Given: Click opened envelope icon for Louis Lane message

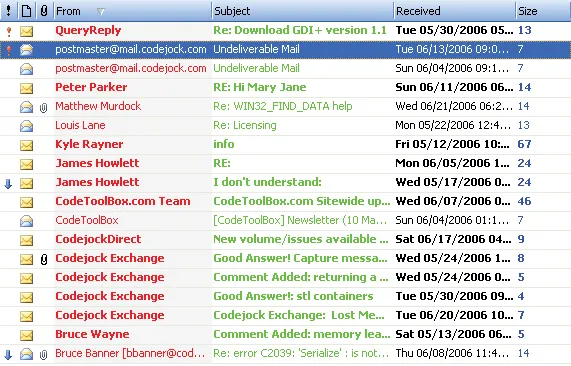Looking at the screenshot, I should coord(26,126).
